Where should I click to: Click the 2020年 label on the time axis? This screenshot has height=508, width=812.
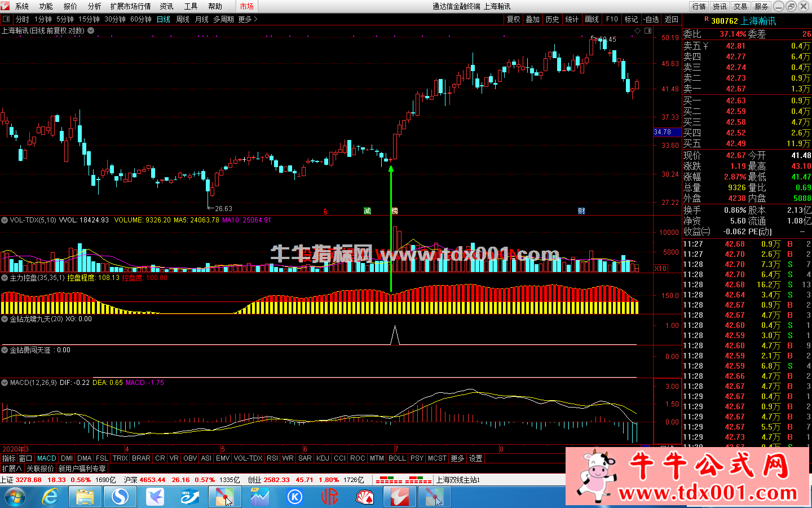click(13, 449)
